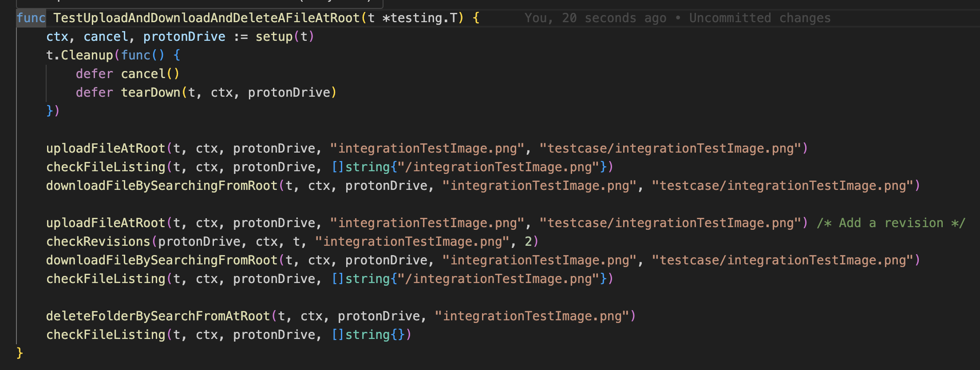Image resolution: width=980 pixels, height=370 pixels.
Task: Click the number 2 argument in checkRevisions
Action: pyautogui.click(x=528, y=242)
